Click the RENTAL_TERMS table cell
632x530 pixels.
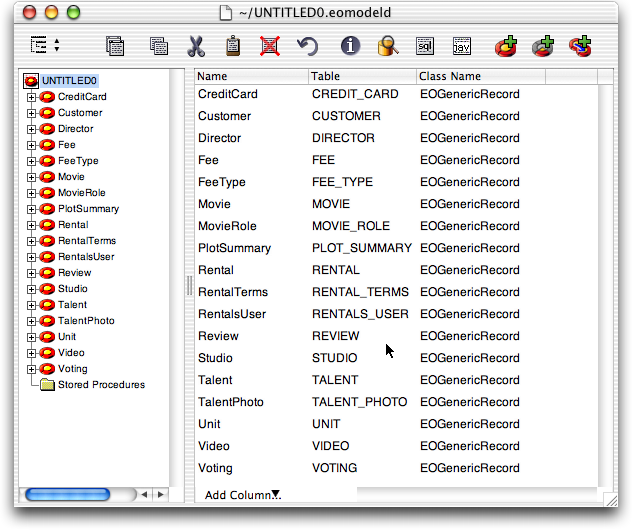[360, 292]
